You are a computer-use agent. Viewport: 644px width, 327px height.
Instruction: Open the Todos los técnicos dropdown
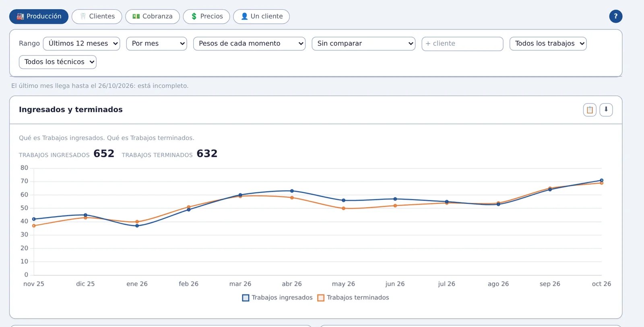pyautogui.click(x=58, y=62)
